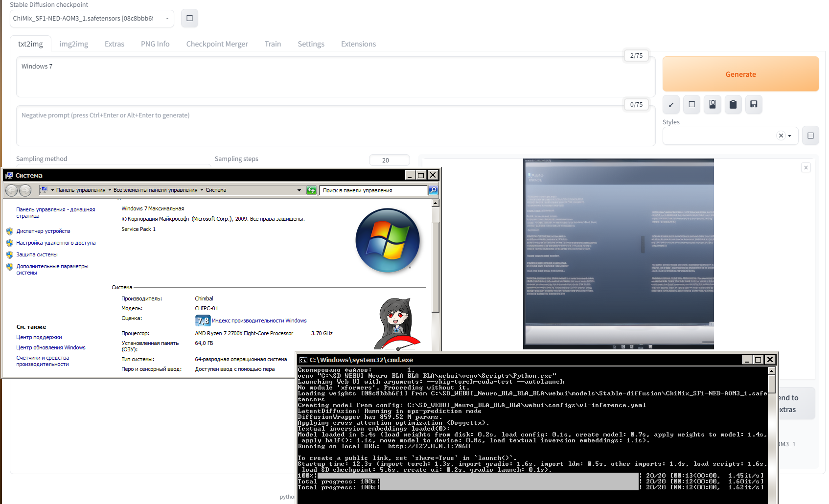Switch to the img2img tab

coord(74,44)
